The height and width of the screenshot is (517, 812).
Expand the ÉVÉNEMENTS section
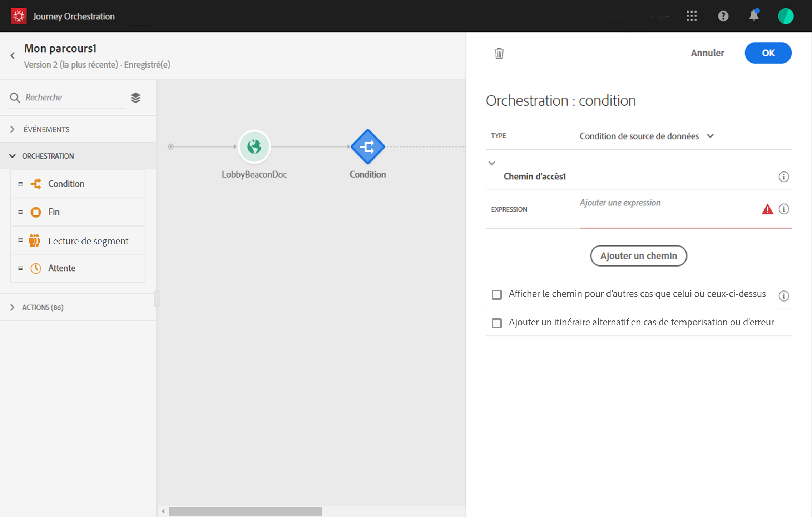(x=46, y=129)
